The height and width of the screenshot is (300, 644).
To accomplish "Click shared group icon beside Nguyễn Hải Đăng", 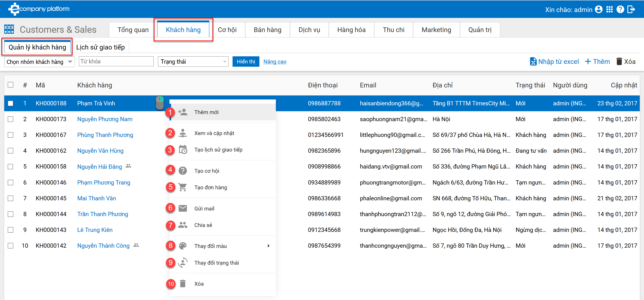I will tap(128, 166).
